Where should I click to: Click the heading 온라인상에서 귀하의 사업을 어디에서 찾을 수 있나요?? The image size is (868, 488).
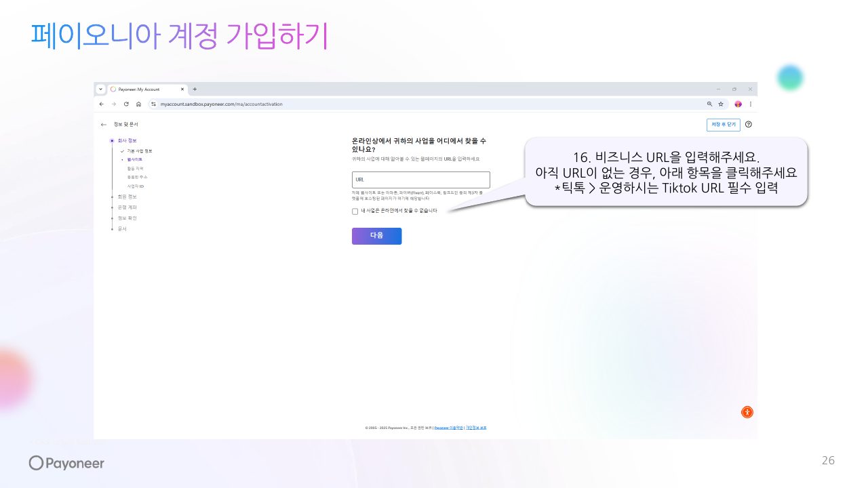(419, 144)
